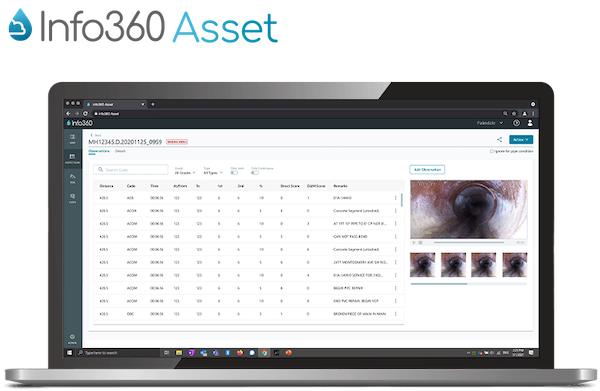Viewport: 600px width, 391px height.
Task: Switch to the Details tab
Action: (x=120, y=151)
